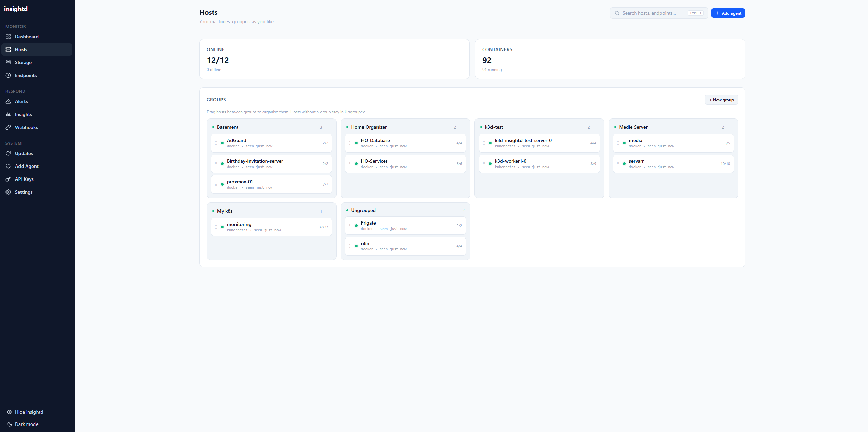Click the 92 containers count
This screenshot has height=432, width=868.
click(487, 60)
